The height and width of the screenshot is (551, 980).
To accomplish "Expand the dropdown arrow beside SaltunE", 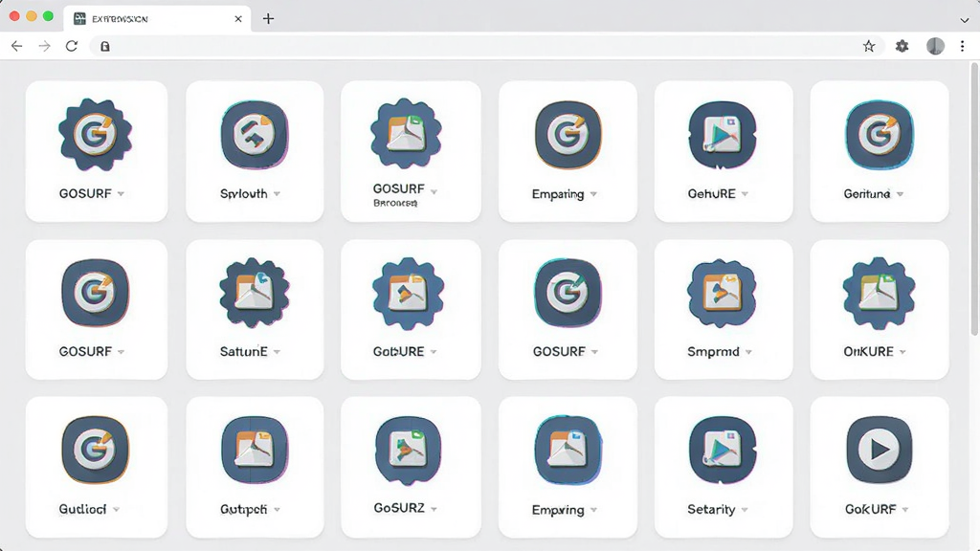I will [x=277, y=352].
